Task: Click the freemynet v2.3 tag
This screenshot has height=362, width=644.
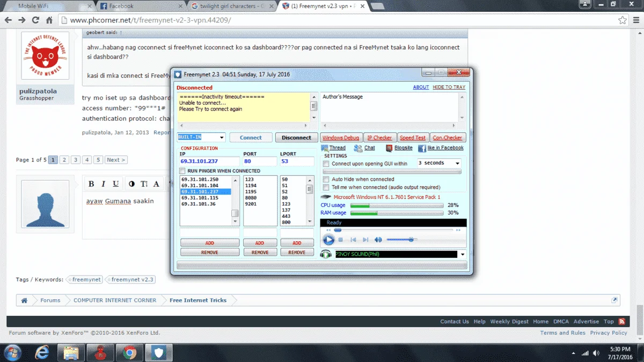Action: tap(131, 279)
